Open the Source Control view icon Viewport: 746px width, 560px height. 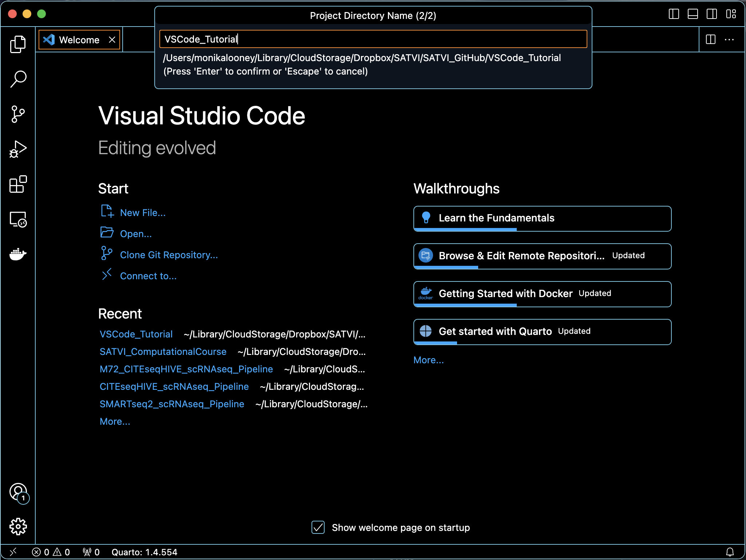tap(18, 114)
